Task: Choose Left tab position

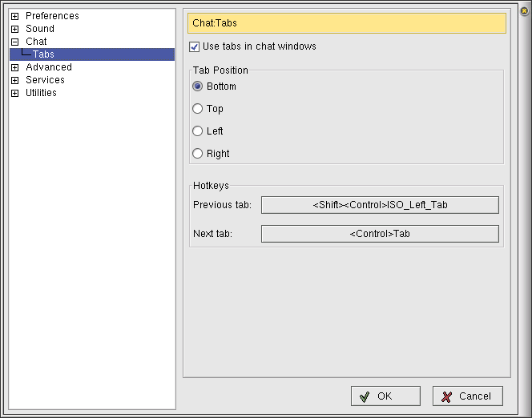Action: pyautogui.click(x=198, y=131)
